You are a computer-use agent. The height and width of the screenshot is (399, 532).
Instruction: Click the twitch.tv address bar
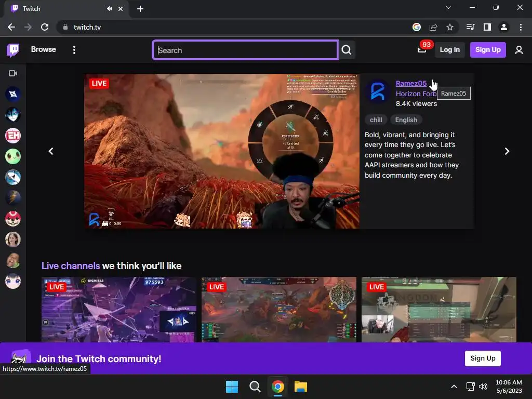tap(234, 27)
